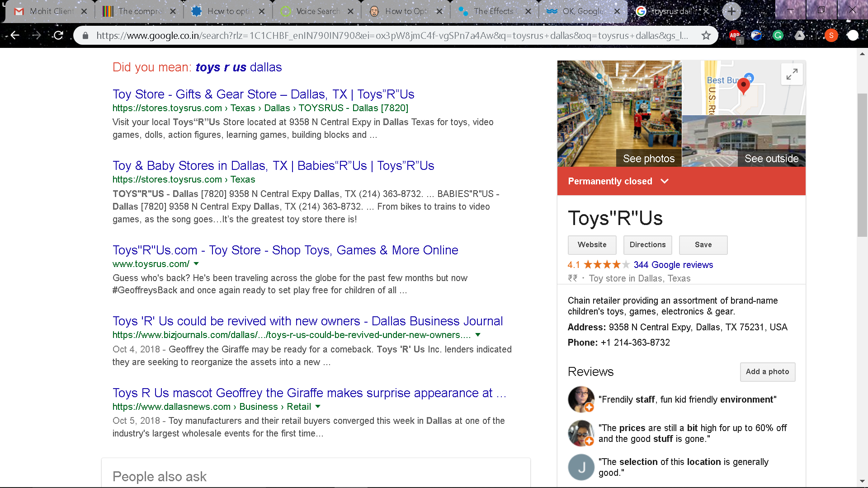Open the Grammarly extension icon
Viewport: 868px width, 488px height.
tap(778, 35)
